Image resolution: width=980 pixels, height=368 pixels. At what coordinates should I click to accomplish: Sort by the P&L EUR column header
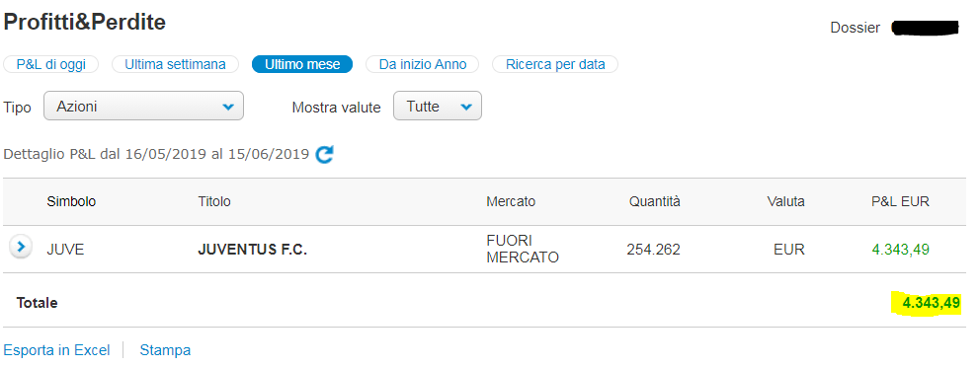coord(901,201)
